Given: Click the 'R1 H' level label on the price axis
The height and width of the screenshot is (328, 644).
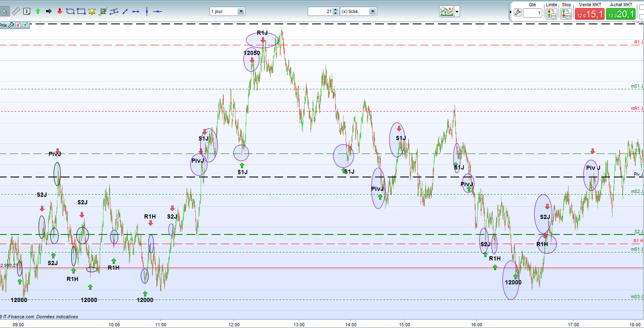Looking at the screenshot, I should pyautogui.click(x=638, y=241).
